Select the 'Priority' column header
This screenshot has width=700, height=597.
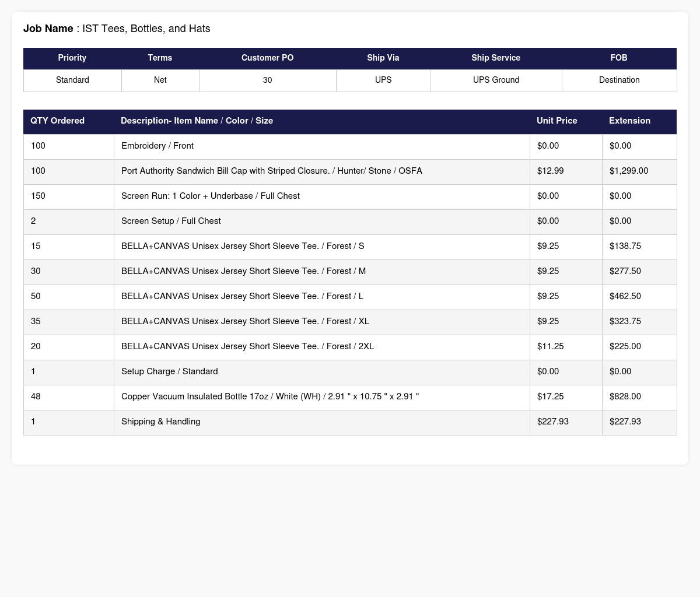(72, 58)
